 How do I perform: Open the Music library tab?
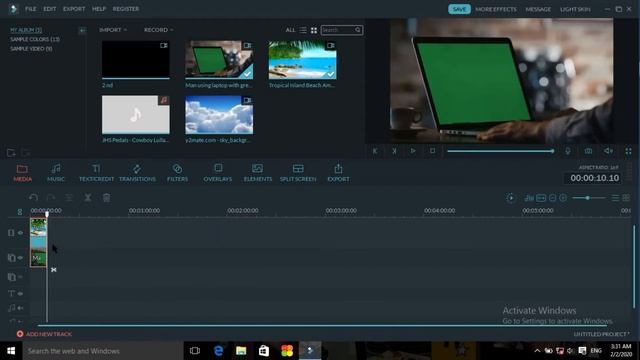(56, 173)
